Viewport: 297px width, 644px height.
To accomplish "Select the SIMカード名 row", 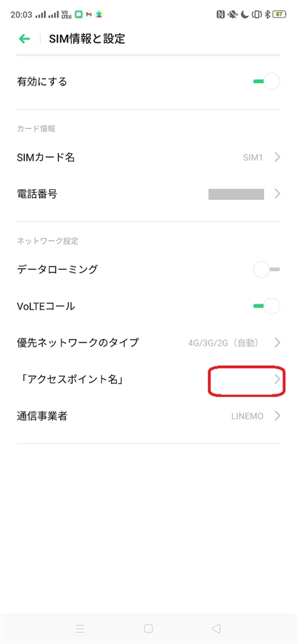I will 148,157.
